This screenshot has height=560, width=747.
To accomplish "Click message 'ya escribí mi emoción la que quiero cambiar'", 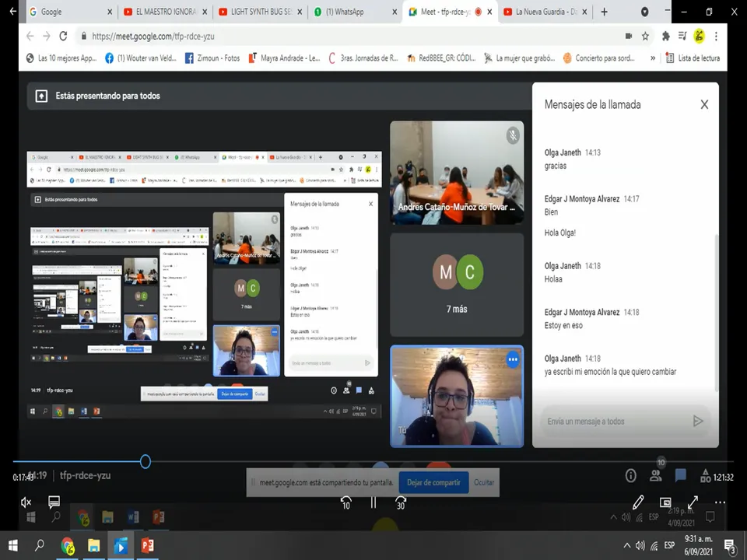I will click(x=610, y=372).
